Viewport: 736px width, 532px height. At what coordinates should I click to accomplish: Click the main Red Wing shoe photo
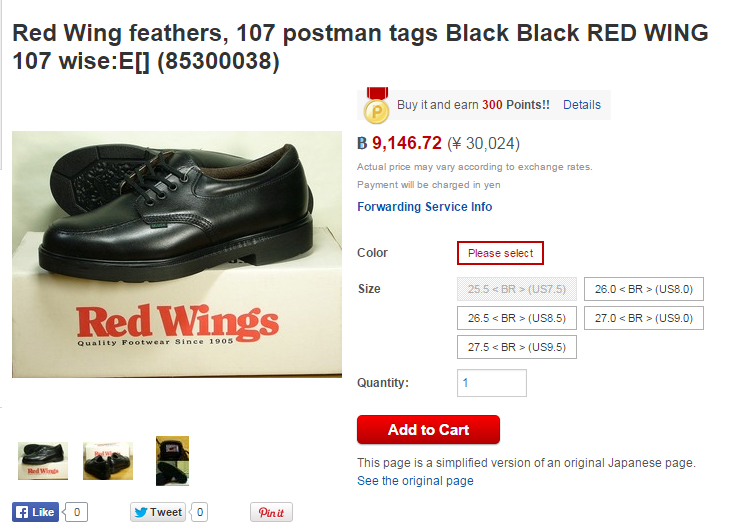[177, 254]
